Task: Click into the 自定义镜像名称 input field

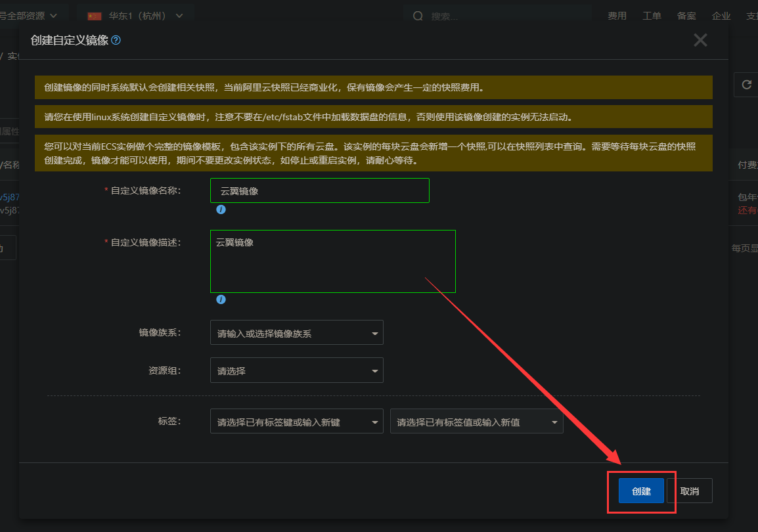Action: click(x=319, y=190)
